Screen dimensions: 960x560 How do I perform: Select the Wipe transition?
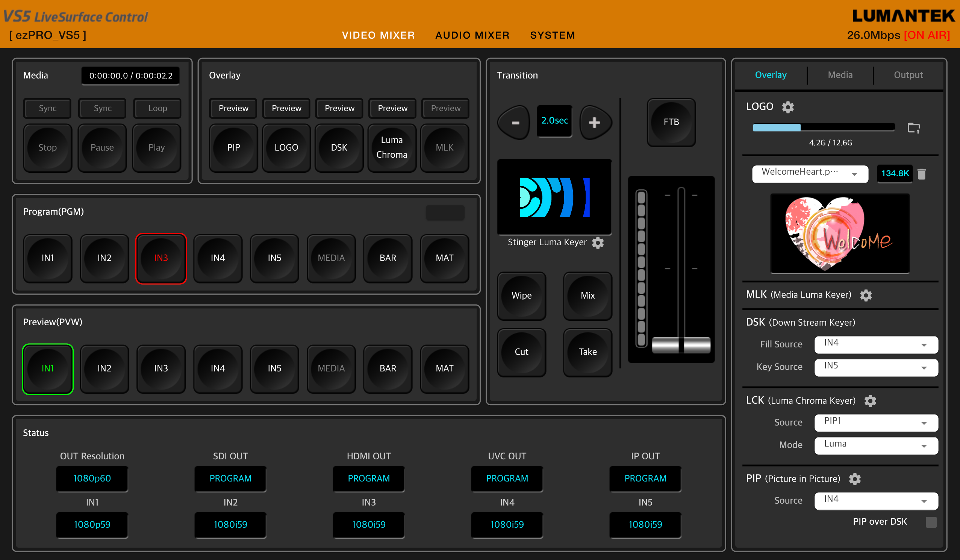click(521, 296)
